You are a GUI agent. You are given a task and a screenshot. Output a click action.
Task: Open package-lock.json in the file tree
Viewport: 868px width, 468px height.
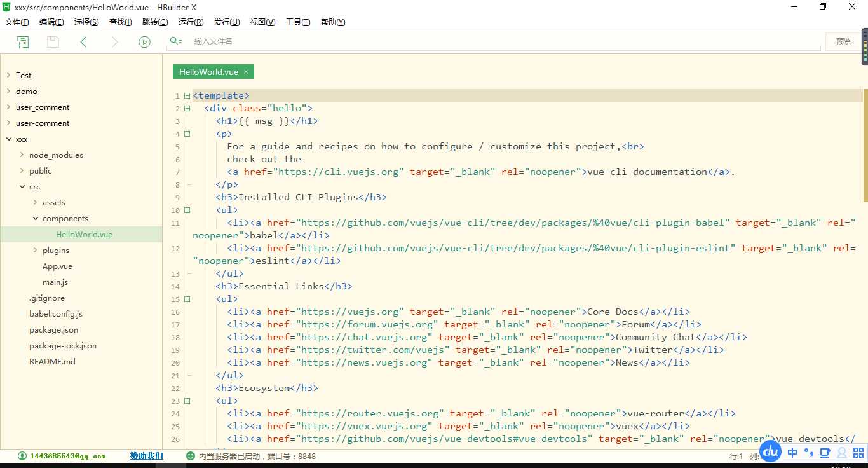click(63, 345)
